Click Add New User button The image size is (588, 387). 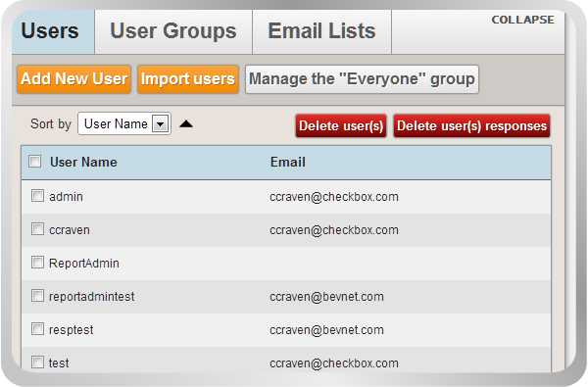coord(73,79)
